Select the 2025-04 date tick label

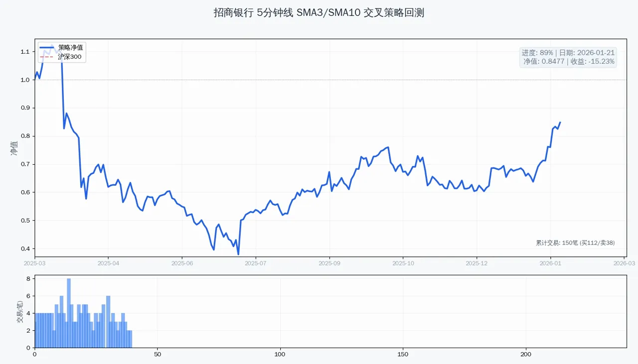coord(109,263)
